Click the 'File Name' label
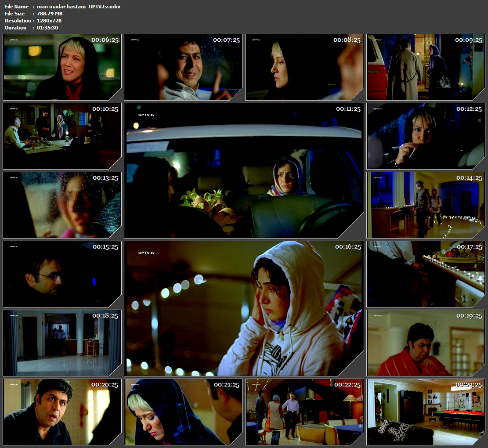 click(x=17, y=7)
